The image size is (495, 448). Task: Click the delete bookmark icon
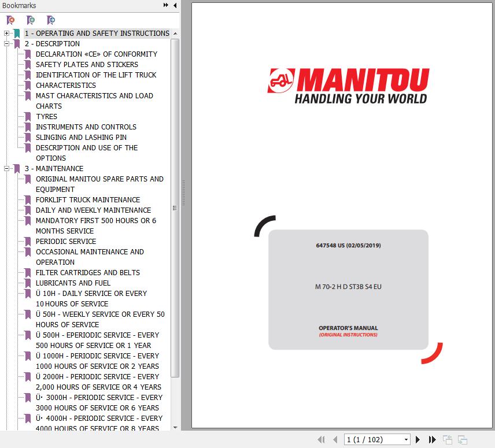pyautogui.click(x=10, y=20)
